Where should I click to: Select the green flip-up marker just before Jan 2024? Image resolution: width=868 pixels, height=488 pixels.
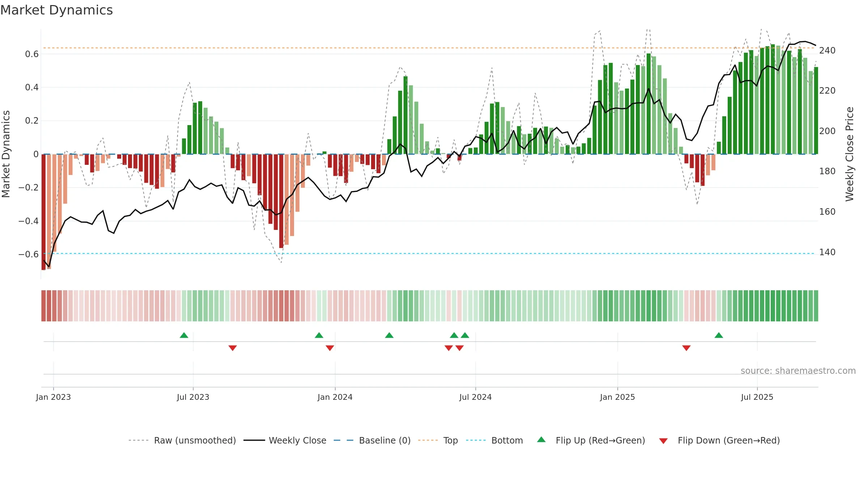pos(319,335)
